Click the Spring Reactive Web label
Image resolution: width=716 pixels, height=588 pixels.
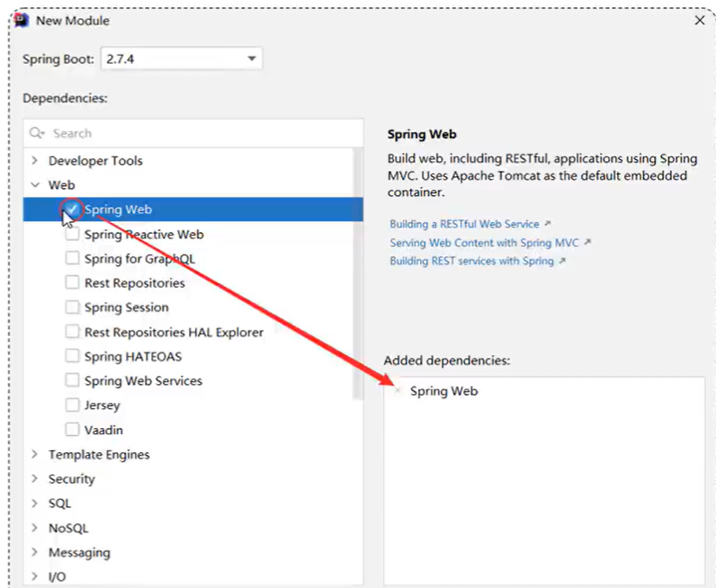pyautogui.click(x=144, y=234)
